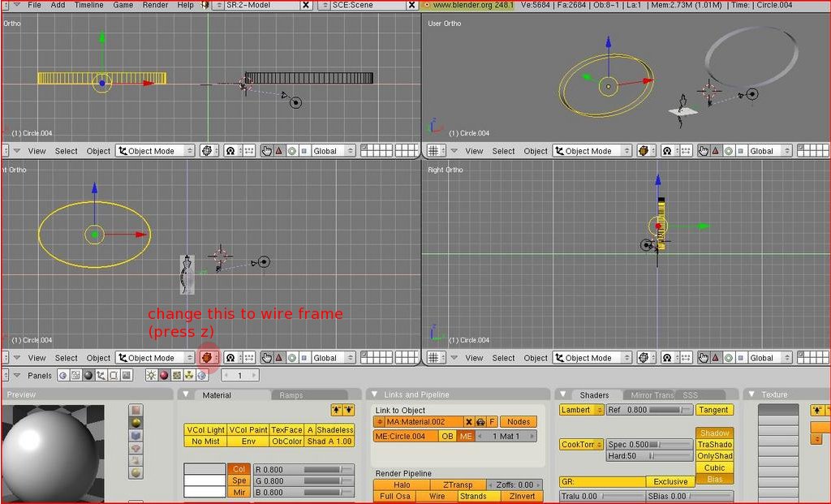
Task: Select the Mir color button
Action: pos(239,493)
